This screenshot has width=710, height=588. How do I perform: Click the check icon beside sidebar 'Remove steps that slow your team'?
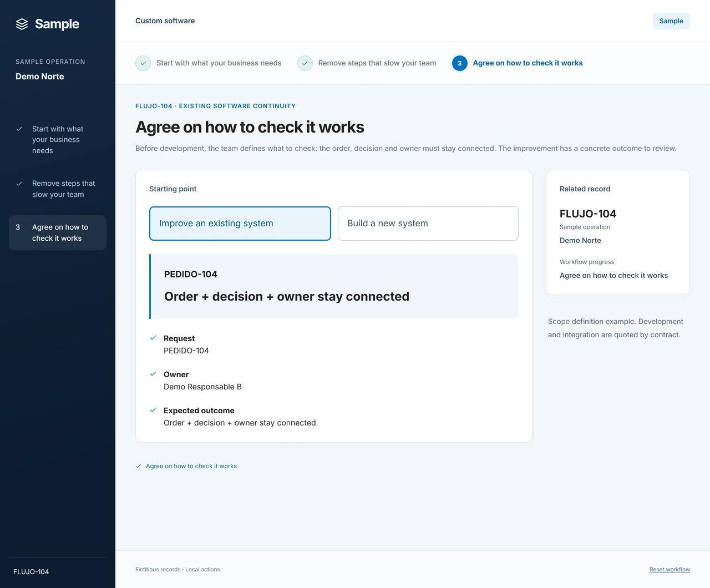[x=19, y=183]
